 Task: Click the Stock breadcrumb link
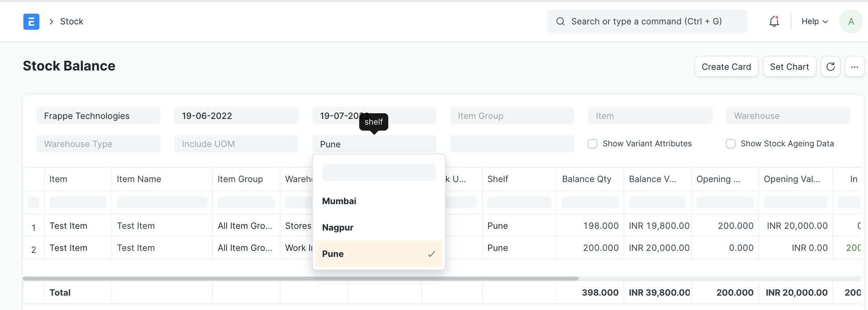click(71, 21)
